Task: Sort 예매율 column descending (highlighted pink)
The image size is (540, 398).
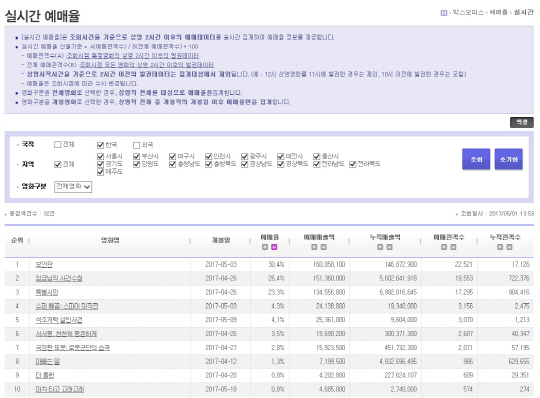Action: click(274, 247)
